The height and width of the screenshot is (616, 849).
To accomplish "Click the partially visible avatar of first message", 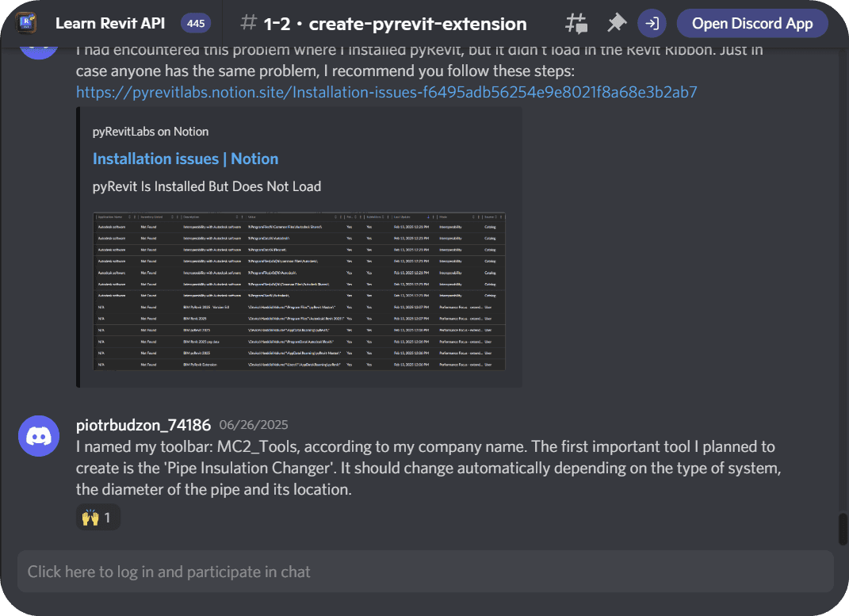I will 39,53.
